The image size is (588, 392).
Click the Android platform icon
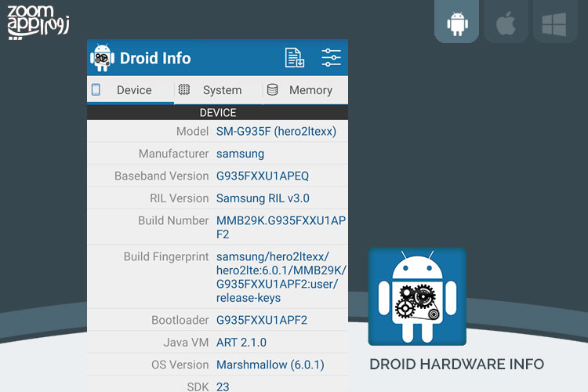tap(457, 24)
